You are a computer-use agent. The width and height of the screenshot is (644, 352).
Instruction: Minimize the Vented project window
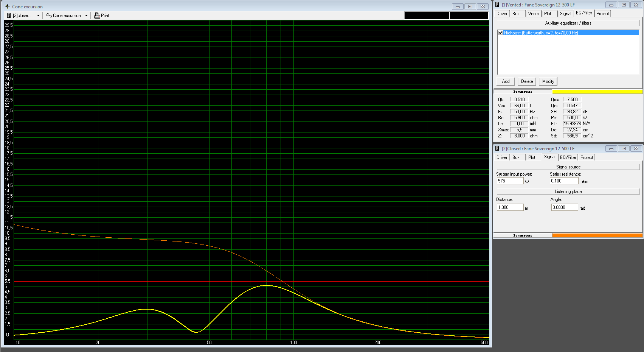pyautogui.click(x=611, y=5)
